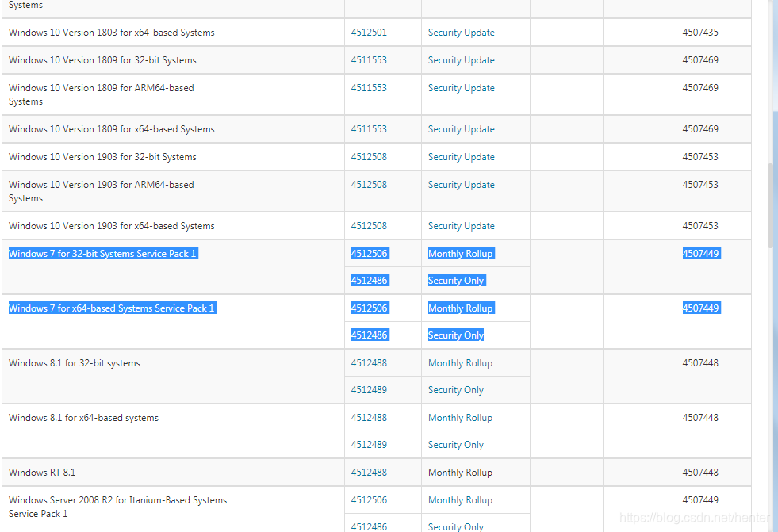The image size is (778, 532).
Task: Open Security Update link for Version 1809 x64
Action: click(461, 129)
